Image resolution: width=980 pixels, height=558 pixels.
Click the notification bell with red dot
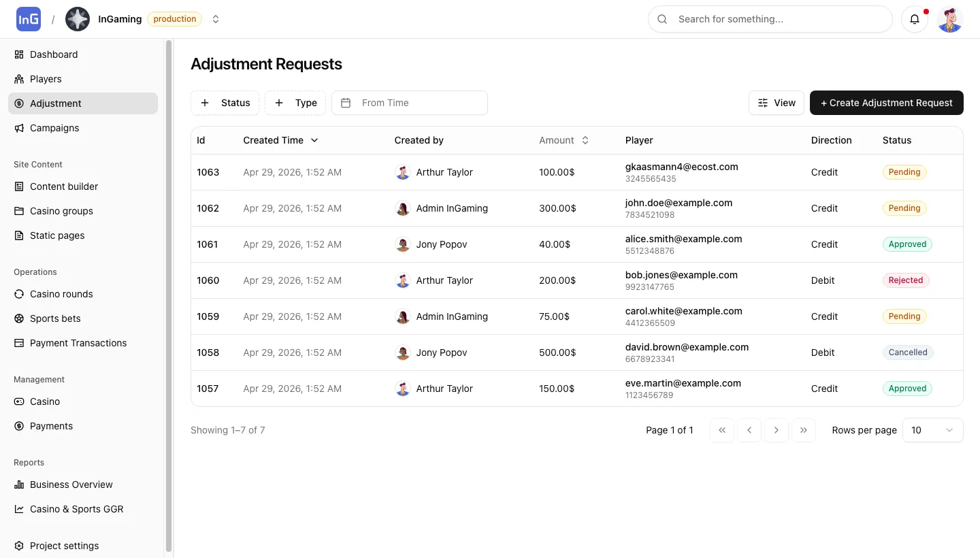(x=915, y=19)
